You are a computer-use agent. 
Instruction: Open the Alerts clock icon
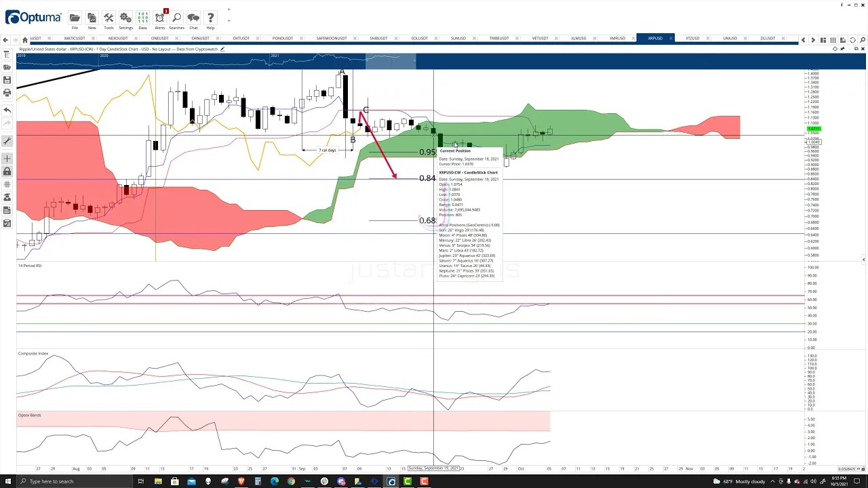160,18
